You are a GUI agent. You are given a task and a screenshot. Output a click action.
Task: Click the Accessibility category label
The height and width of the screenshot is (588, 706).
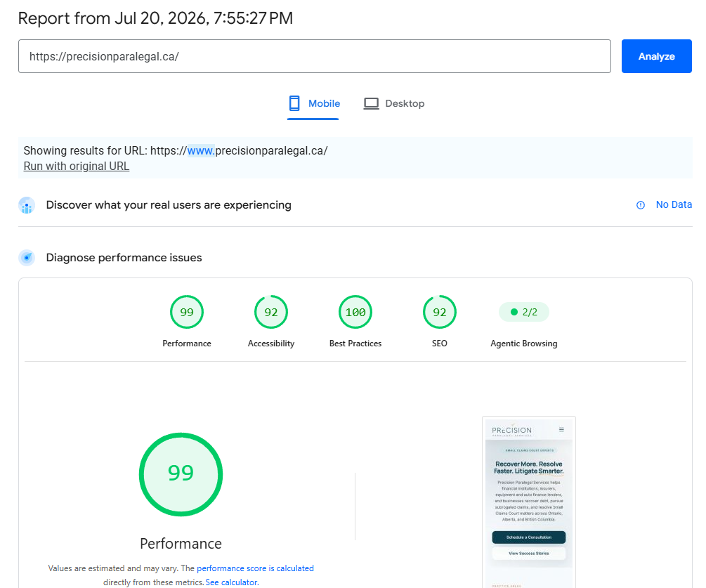click(x=271, y=344)
